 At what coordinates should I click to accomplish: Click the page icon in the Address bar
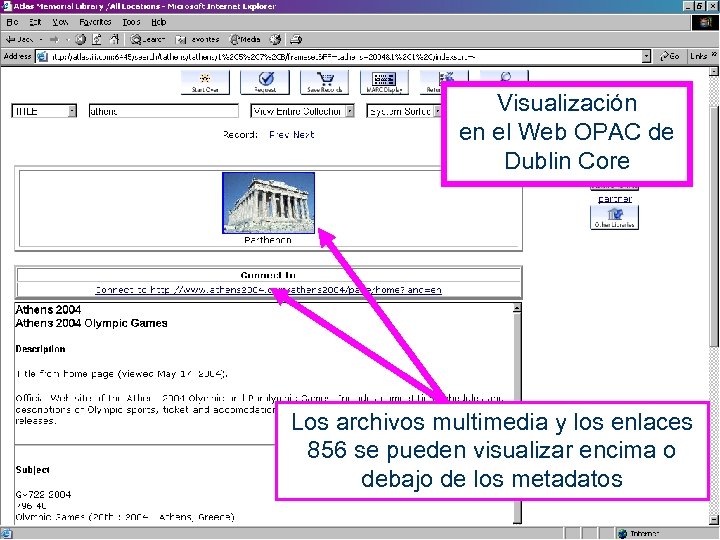click(x=42, y=56)
